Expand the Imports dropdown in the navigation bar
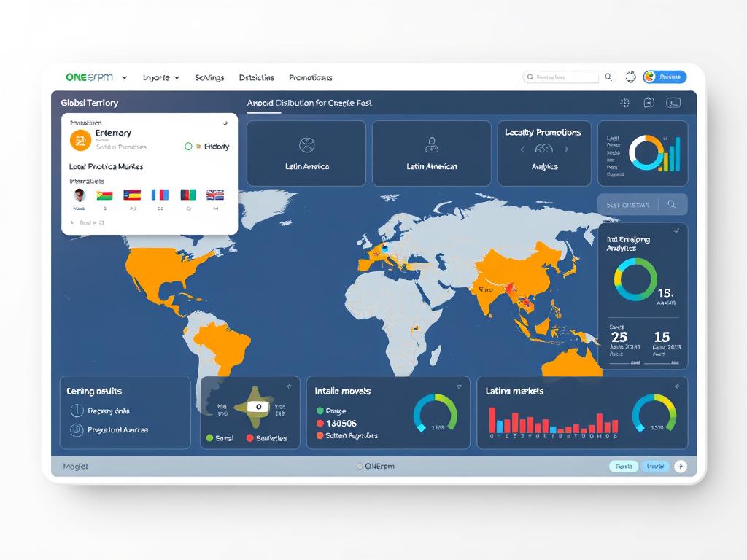 point(160,77)
